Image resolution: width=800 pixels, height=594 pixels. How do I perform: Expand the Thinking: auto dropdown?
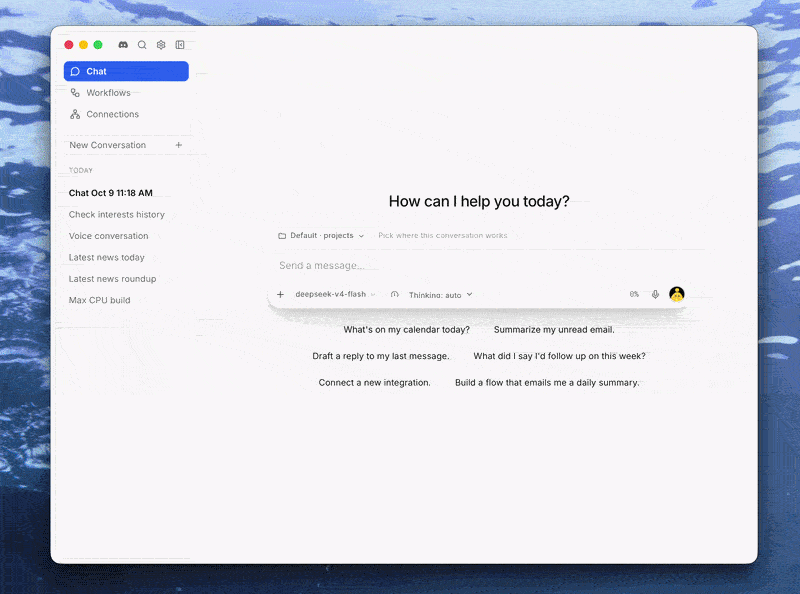[440, 295]
